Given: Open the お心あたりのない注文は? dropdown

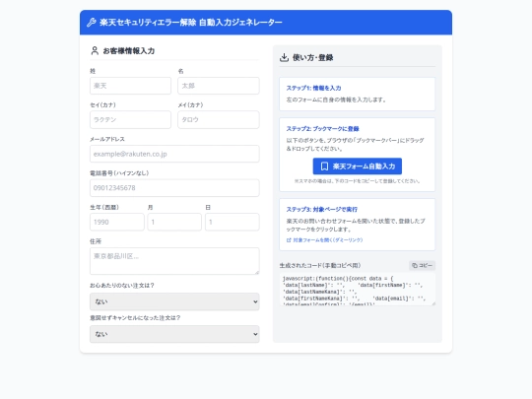Looking at the screenshot, I should pyautogui.click(x=174, y=301).
